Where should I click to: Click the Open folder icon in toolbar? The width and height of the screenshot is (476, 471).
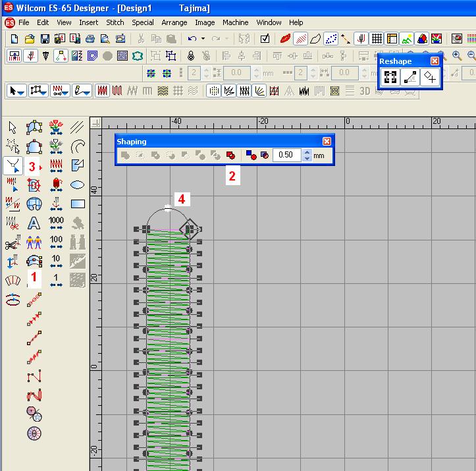tap(30, 40)
